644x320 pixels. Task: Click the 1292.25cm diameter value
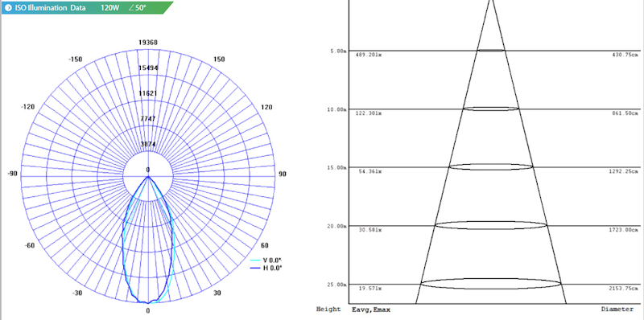(x=623, y=171)
